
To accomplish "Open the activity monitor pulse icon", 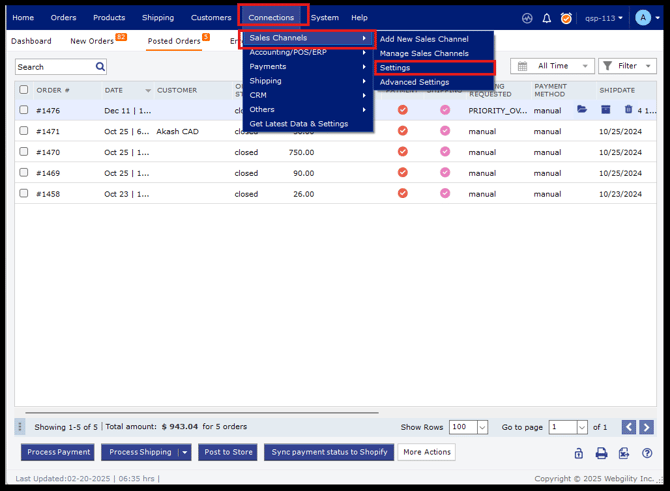I will click(x=527, y=18).
